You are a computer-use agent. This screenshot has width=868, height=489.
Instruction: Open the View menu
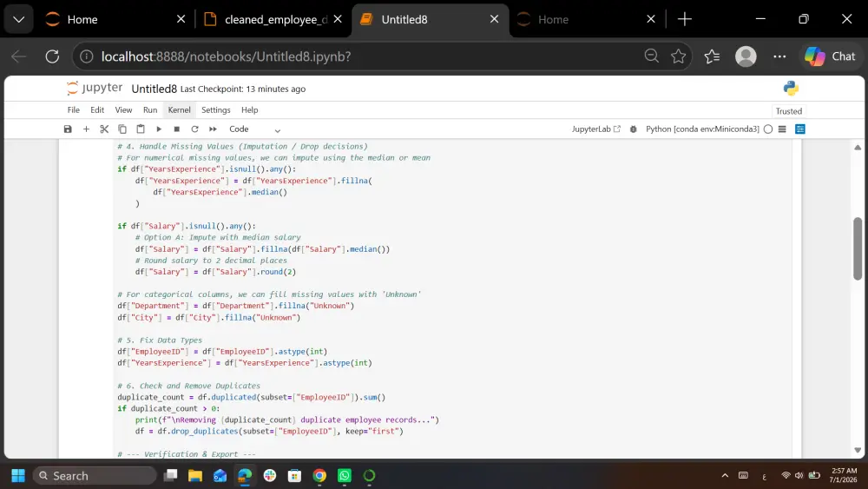(x=123, y=109)
